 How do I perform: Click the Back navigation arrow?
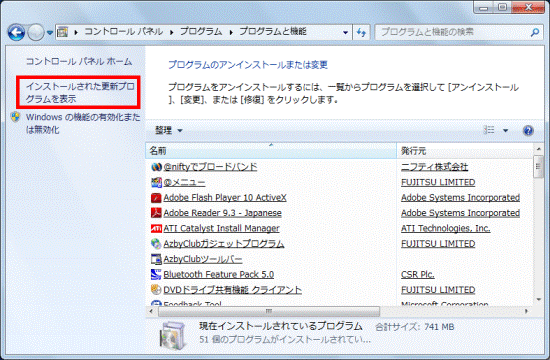[16, 33]
